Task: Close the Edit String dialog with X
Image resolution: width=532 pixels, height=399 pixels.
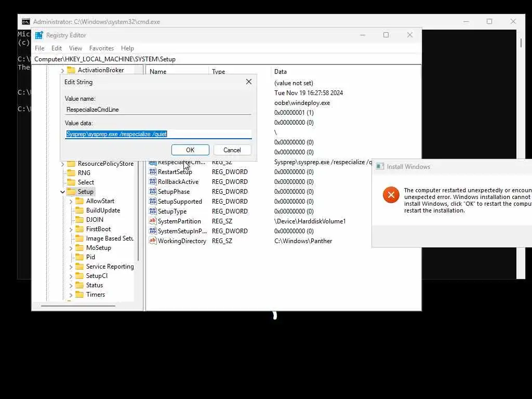Action: coord(249,82)
